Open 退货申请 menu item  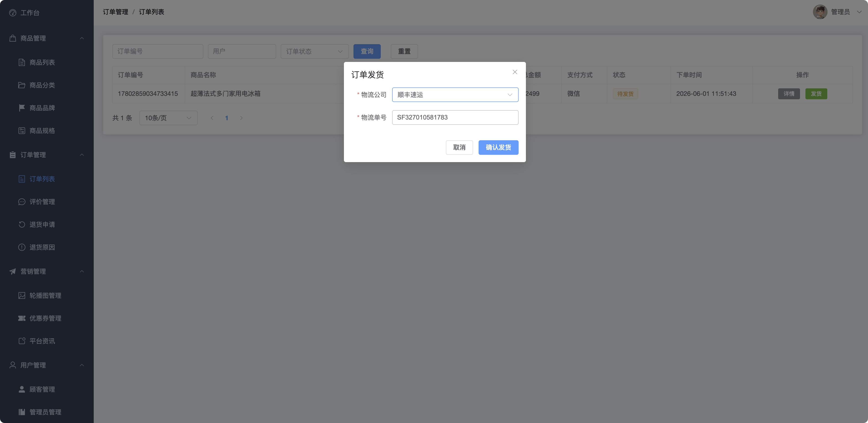(x=47, y=224)
